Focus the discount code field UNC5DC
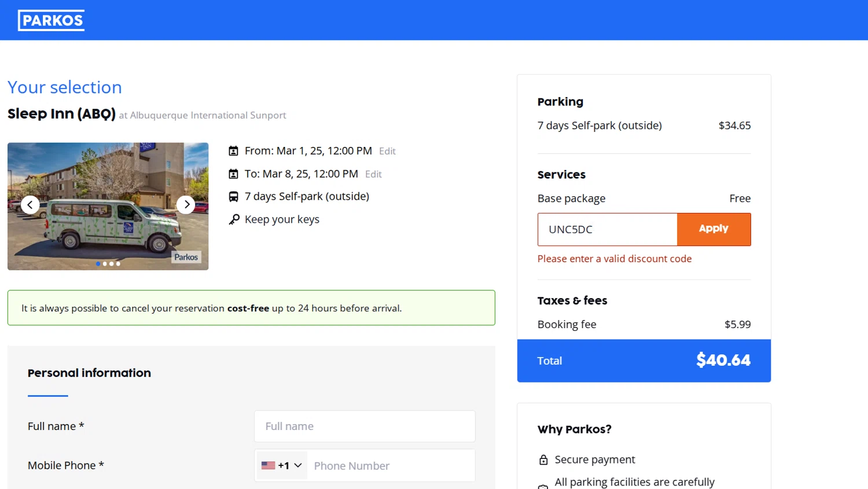 click(x=607, y=229)
